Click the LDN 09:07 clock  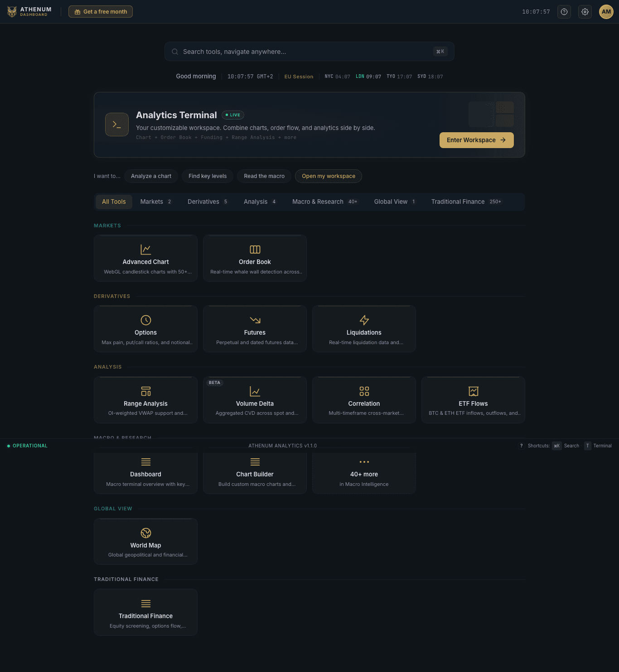(x=368, y=77)
